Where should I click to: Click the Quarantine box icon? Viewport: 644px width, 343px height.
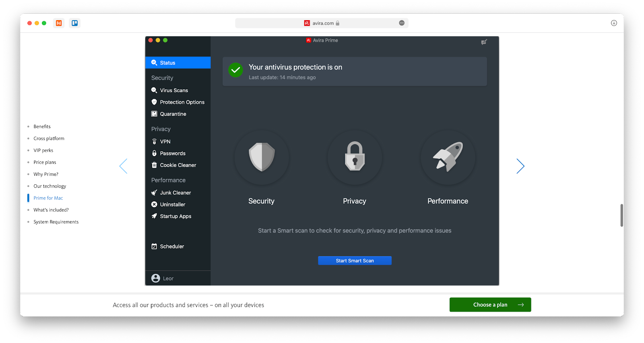(x=154, y=114)
